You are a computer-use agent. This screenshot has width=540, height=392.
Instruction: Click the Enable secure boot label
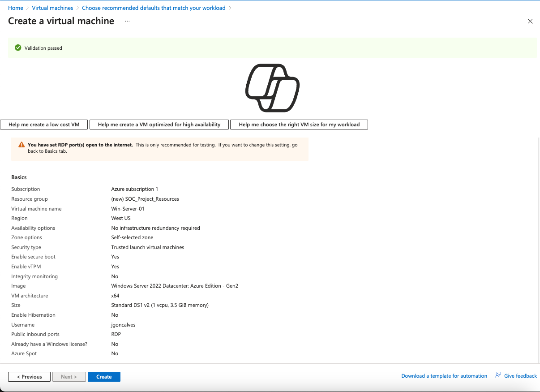click(x=34, y=257)
